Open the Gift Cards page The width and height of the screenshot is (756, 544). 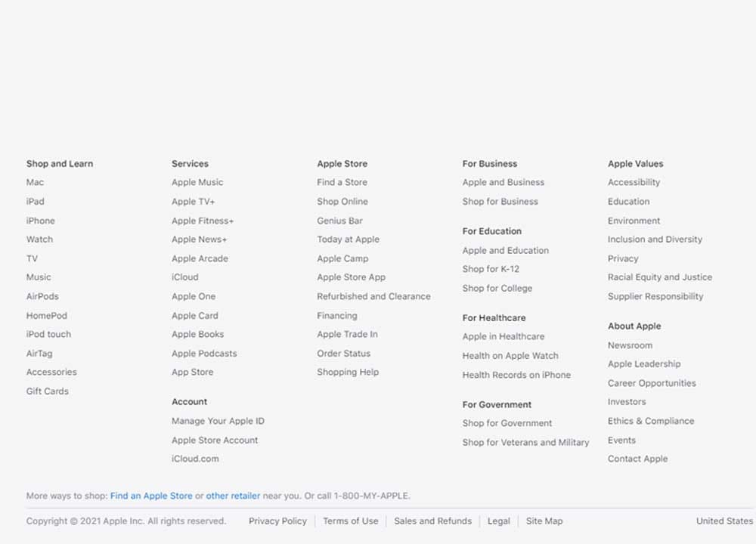47,391
